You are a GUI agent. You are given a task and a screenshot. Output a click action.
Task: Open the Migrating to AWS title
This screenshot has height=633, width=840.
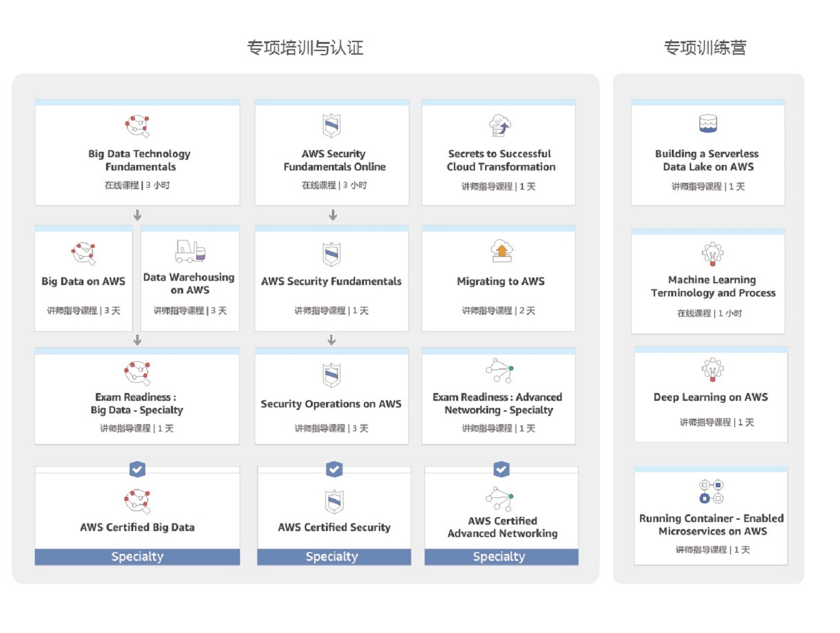coord(501,281)
